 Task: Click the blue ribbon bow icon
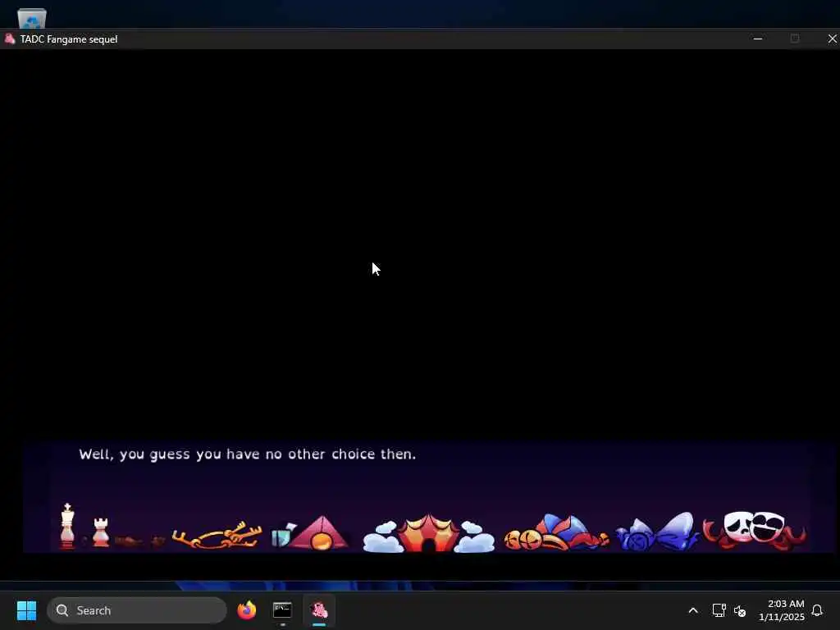point(658,532)
